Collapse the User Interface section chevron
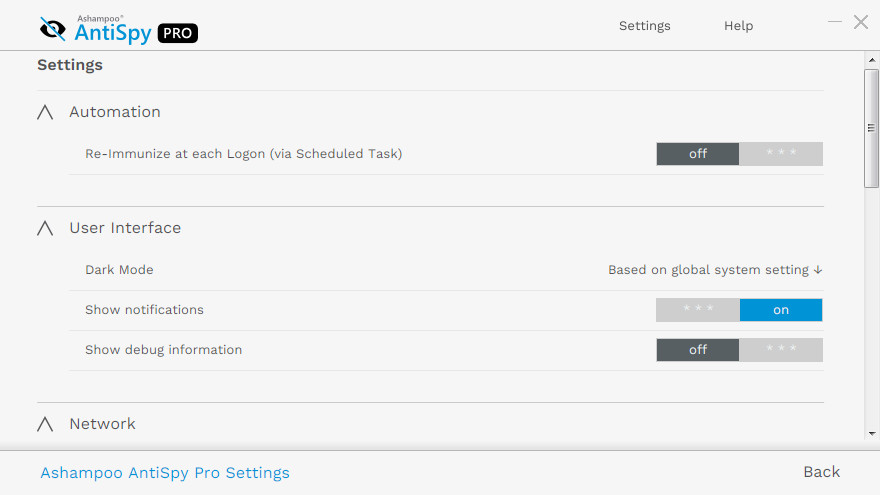 pyautogui.click(x=45, y=229)
